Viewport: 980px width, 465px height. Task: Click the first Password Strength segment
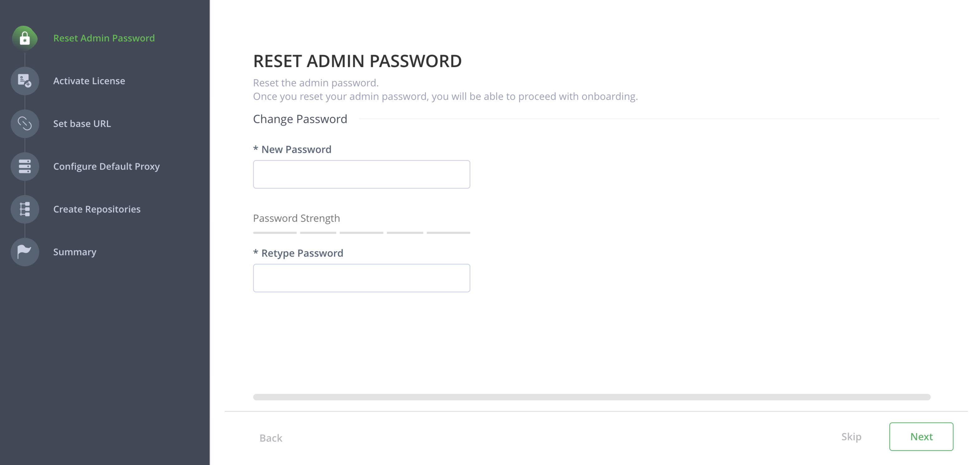click(274, 233)
